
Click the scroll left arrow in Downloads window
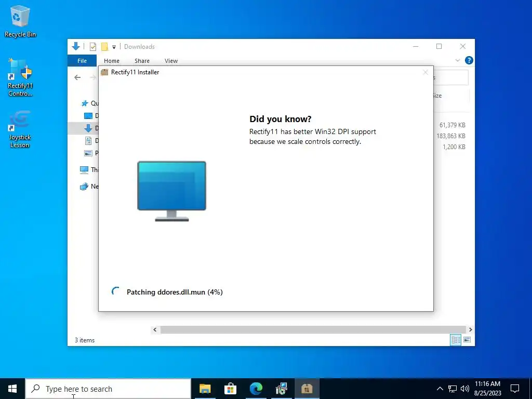click(155, 329)
